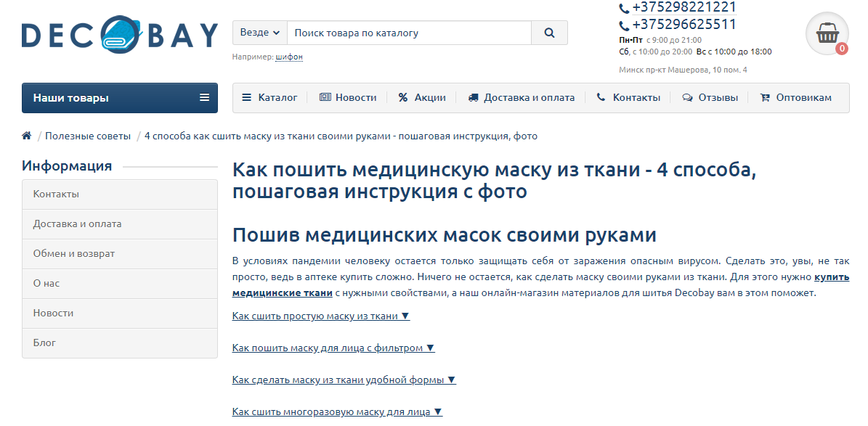Open Контакты in the top menu
This screenshot has height=426, width=868.
click(628, 97)
